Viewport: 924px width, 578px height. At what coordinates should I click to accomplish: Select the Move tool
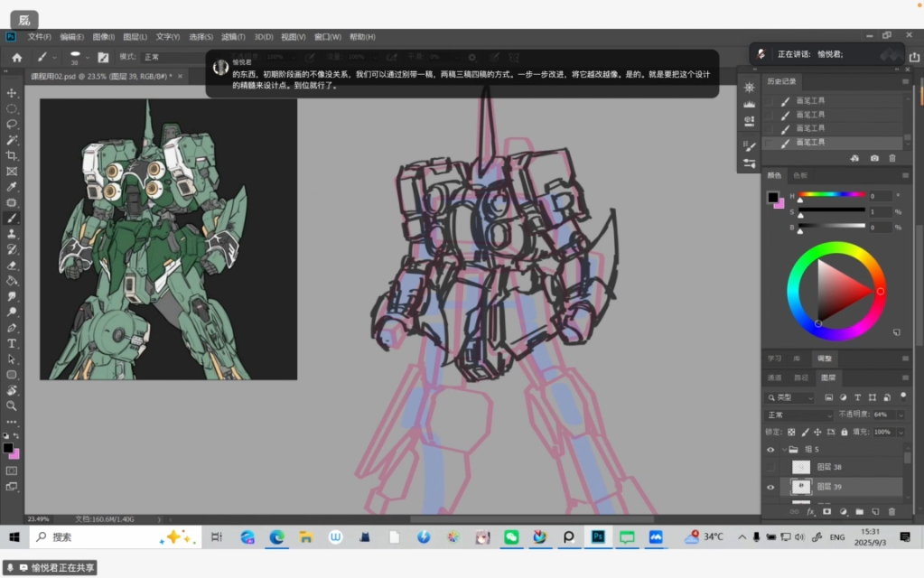[x=12, y=93]
